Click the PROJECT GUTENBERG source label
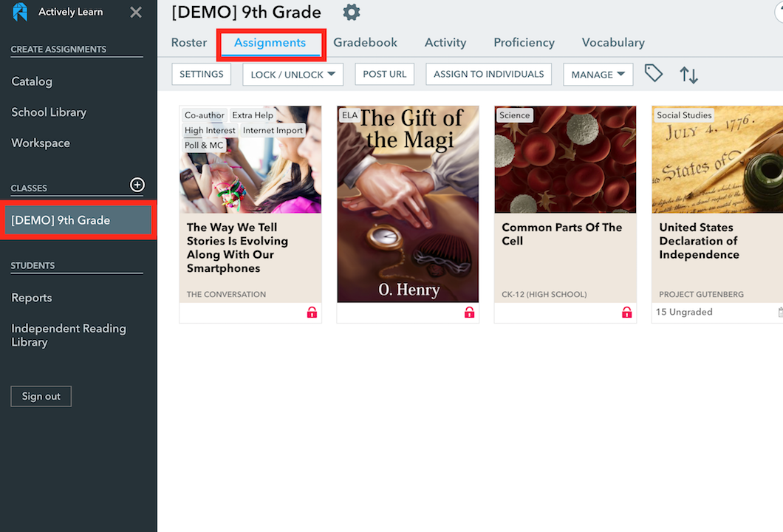Image resolution: width=783 pixels, height=532 pixels. pos(701,294)
